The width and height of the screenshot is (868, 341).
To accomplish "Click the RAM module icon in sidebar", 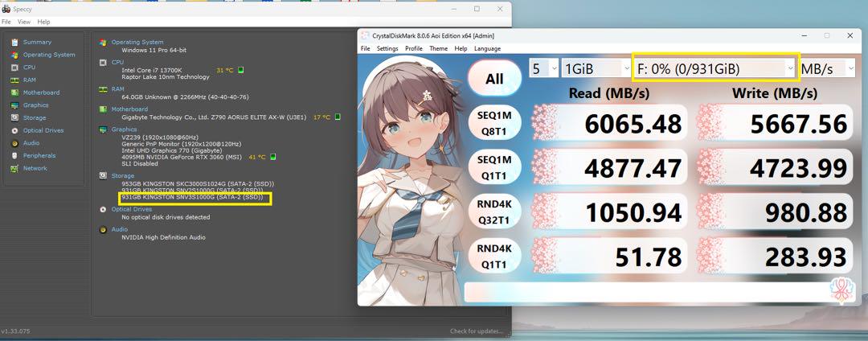I will coord(14,80).
